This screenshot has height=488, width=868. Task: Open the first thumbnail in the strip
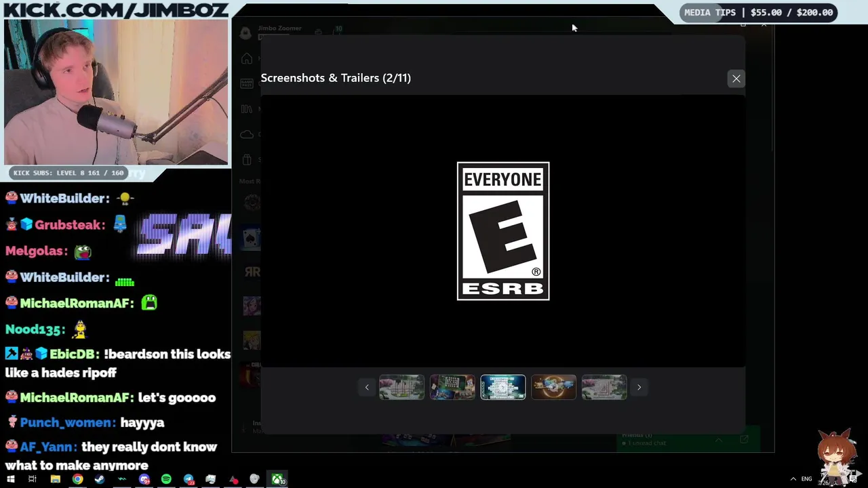(401, 387)
